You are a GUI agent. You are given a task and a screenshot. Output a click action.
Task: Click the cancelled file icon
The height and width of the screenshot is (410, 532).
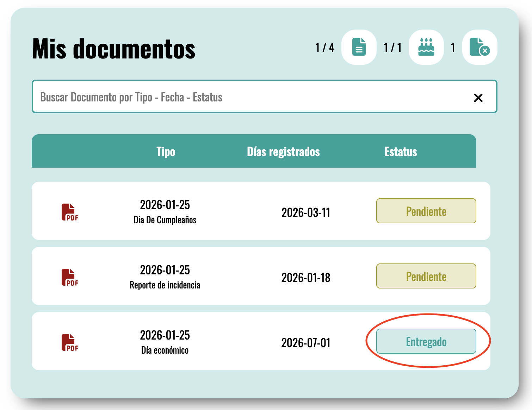click(x=479, y=47)
